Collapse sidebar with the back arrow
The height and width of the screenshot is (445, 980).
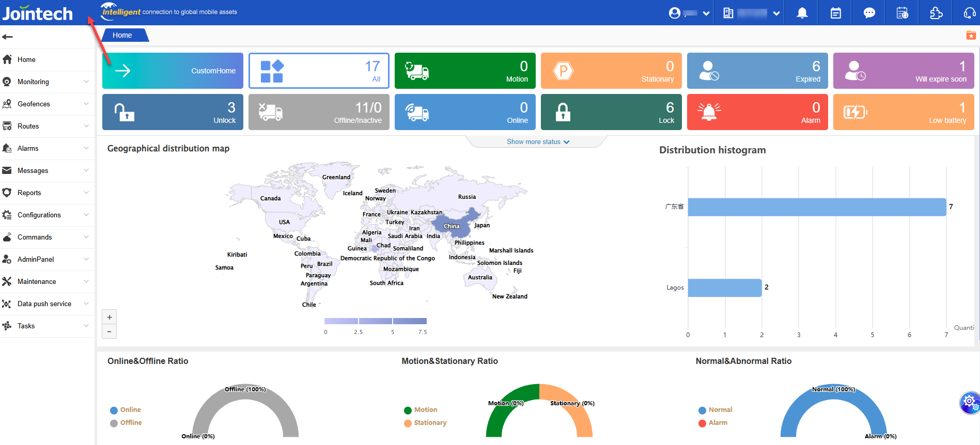pos(8,37)
